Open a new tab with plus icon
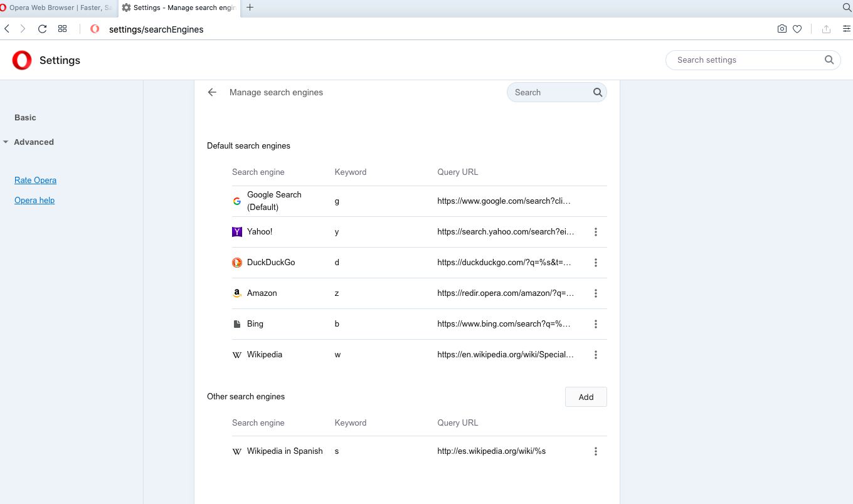The height and width of the screenshot is (504, 853). point(250,8)
